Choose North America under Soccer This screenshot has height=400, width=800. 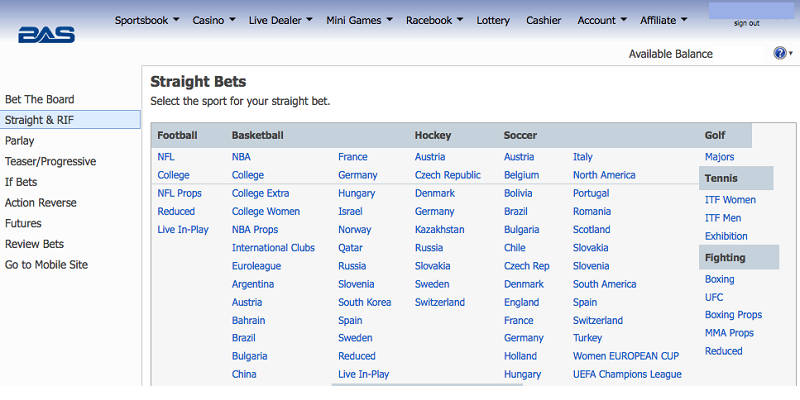604,175
